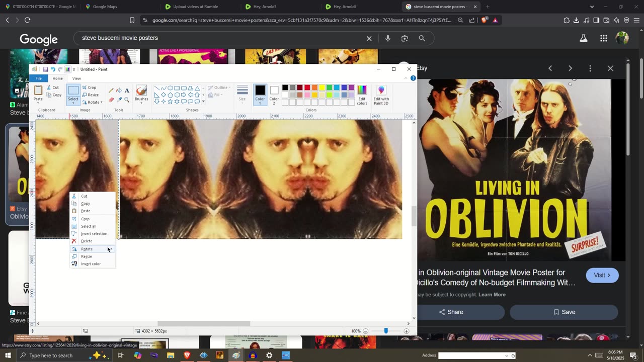Adjust the Paint zoom slider handle
This screenshot has width=644, height=362.
click(x=386, y=331)
